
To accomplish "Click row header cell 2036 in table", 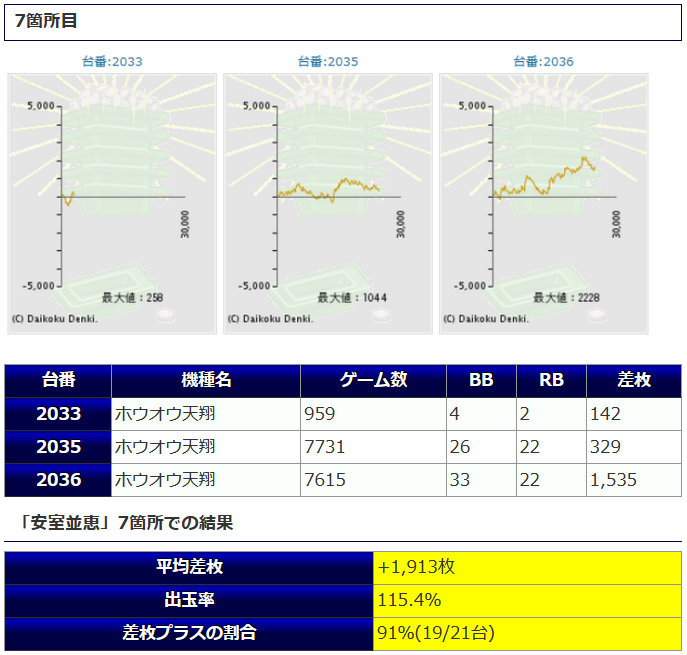I will pyautogui.click(x=58, y=480).
